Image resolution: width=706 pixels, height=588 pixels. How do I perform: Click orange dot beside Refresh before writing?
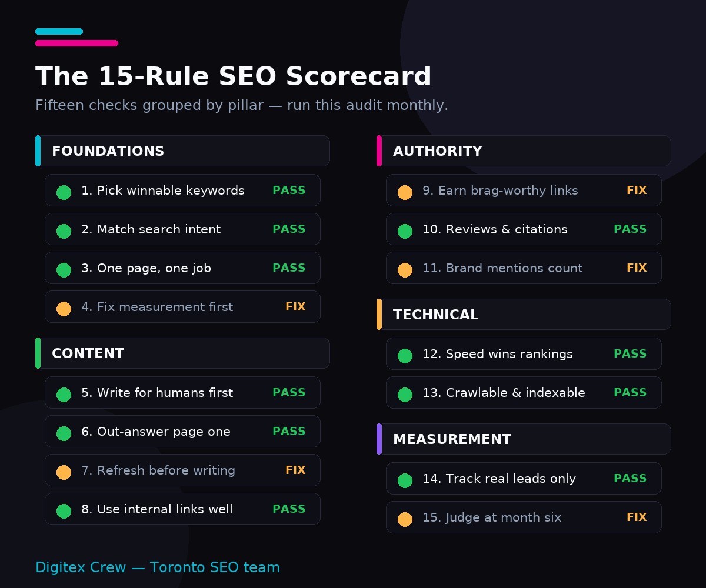pyautogui.click(x=64, y=472)
